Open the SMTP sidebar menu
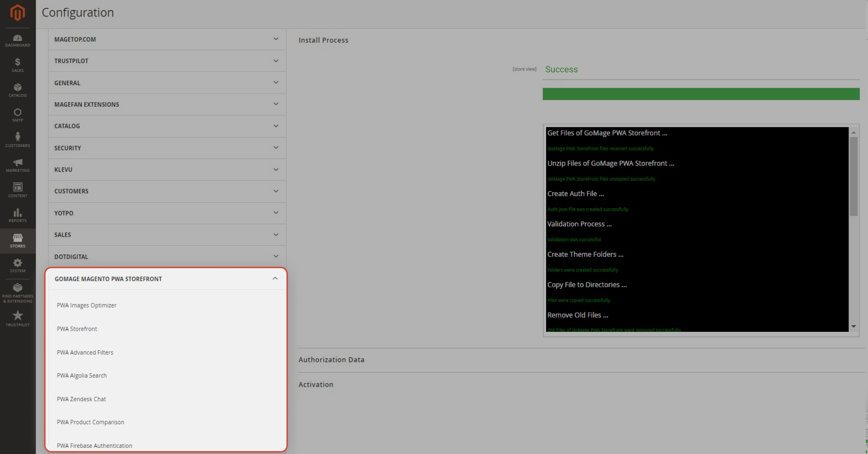868x454 pixels. click(x=17, y=115)
